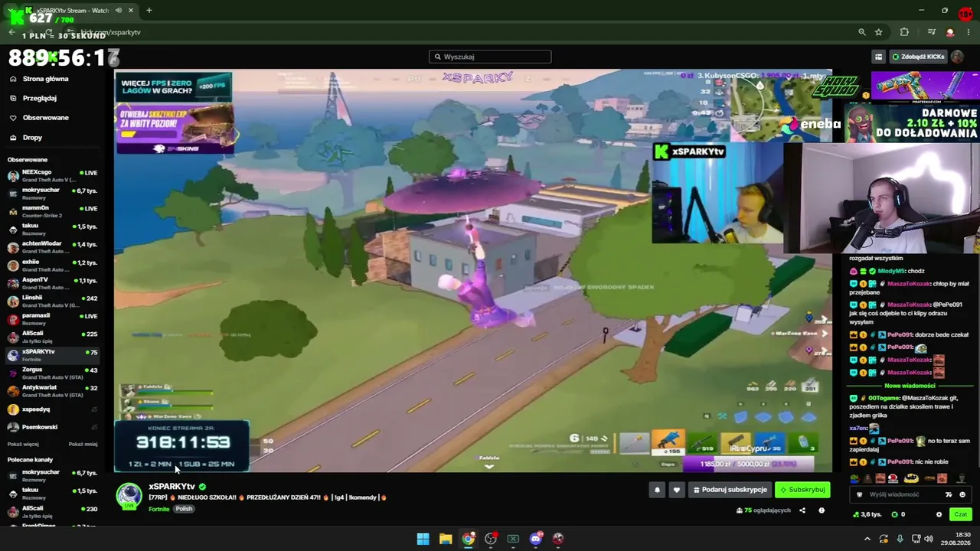Open the recommended AliScali channel under Polecane kanały
The image size is (980, 551).
point(52,511)
